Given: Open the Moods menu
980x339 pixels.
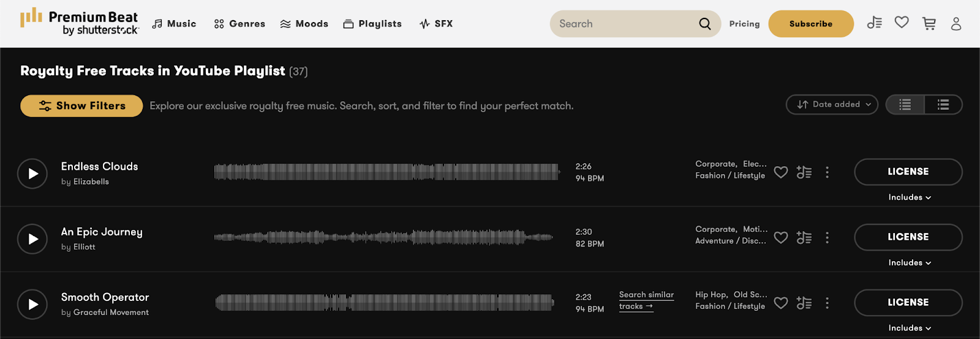Looking at the screenshot, I should (x=304, y=24).
